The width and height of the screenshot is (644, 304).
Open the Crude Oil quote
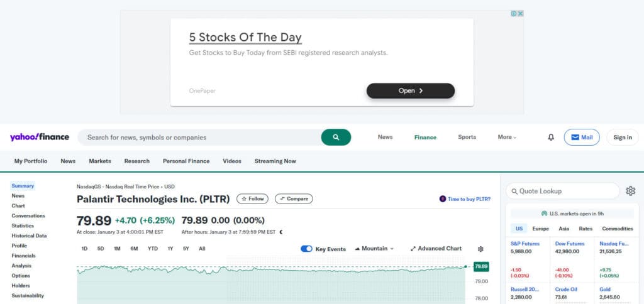(567, 289)
